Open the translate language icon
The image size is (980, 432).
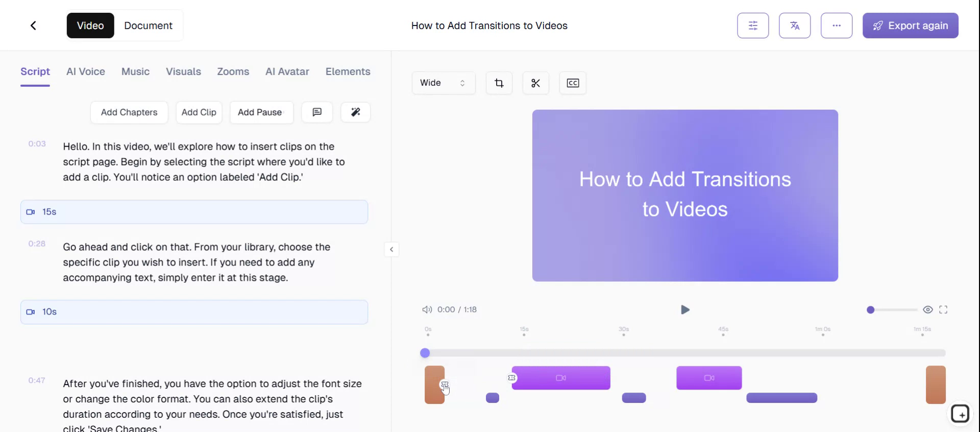[x=795, y=26]
